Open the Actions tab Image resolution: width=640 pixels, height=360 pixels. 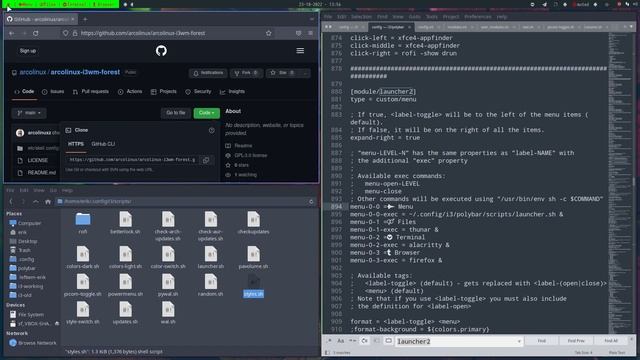(130, 92)
